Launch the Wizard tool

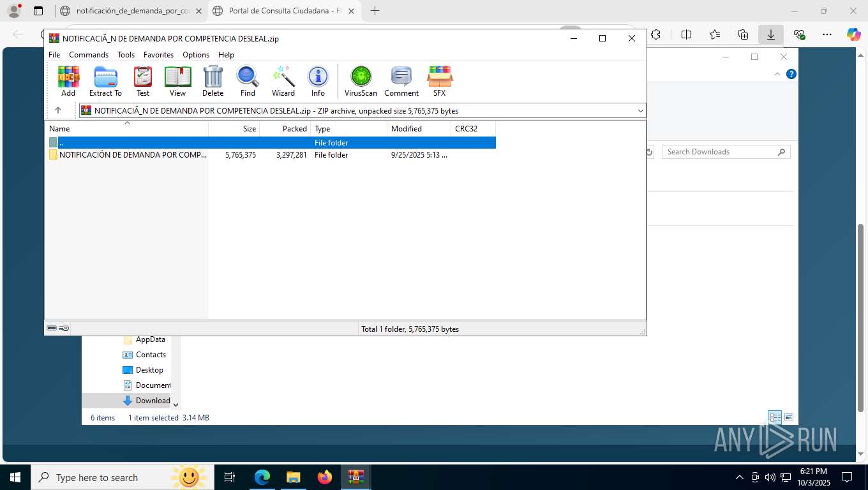(x=283, y=81)
